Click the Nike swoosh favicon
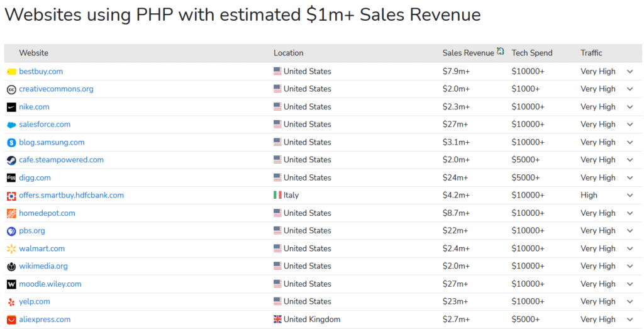 tap(11, 107)
